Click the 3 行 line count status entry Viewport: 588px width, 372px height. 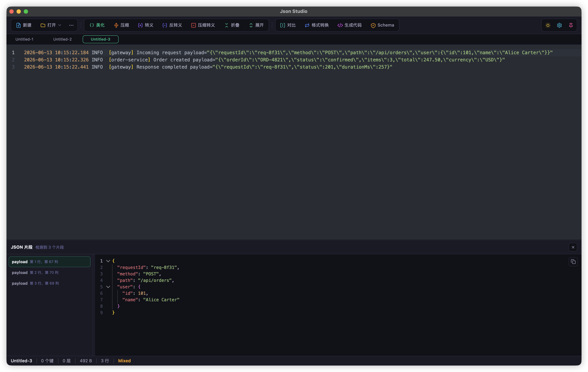(x=105, y=361)
